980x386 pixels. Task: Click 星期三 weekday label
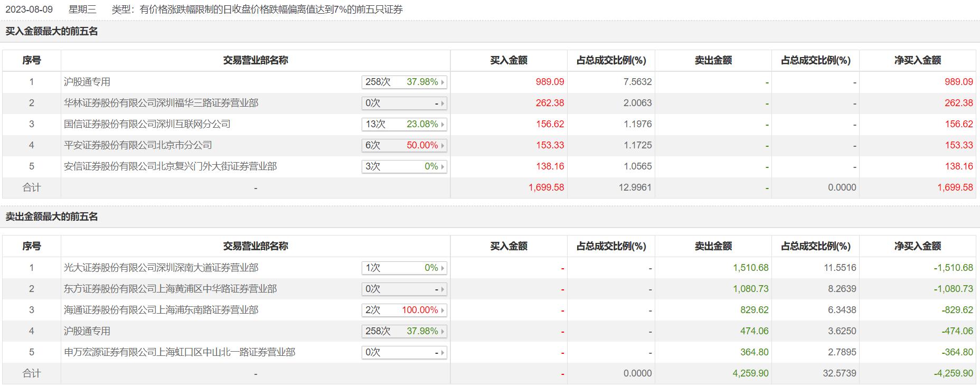click(82, 10)
